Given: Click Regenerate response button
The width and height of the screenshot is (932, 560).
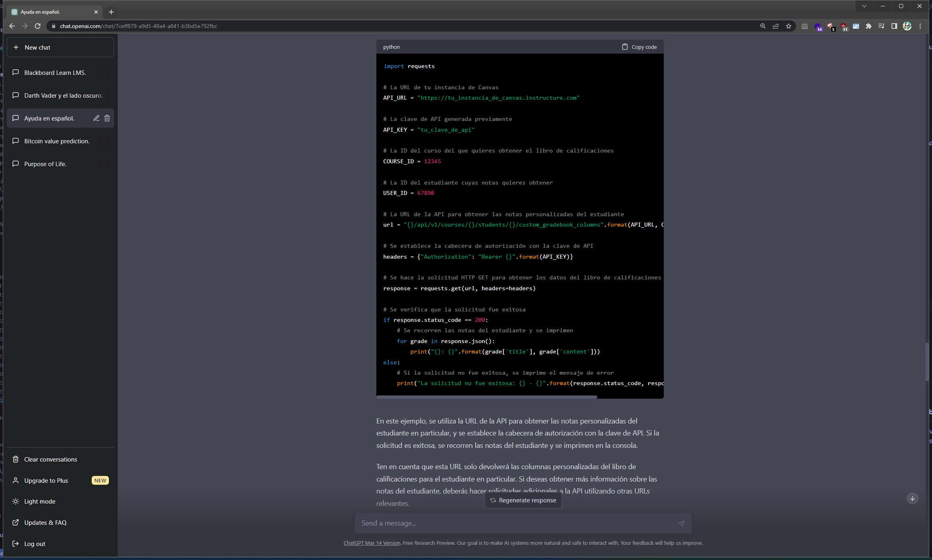Looking at the screenshot, I should 523,500.
